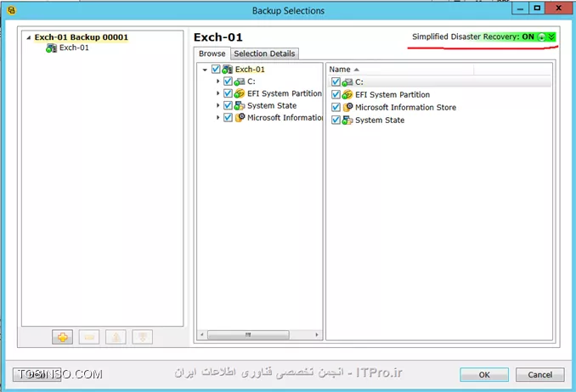Select System State row in Name list

coord(440,120)
